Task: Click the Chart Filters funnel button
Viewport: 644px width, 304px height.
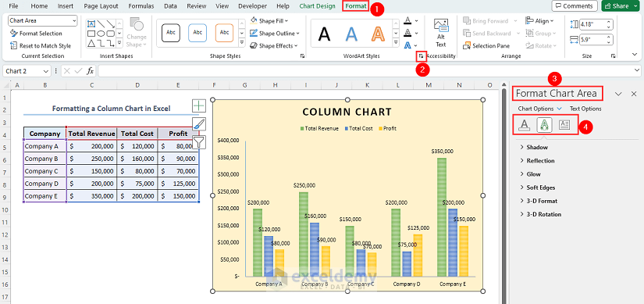Action: (199, 142)
